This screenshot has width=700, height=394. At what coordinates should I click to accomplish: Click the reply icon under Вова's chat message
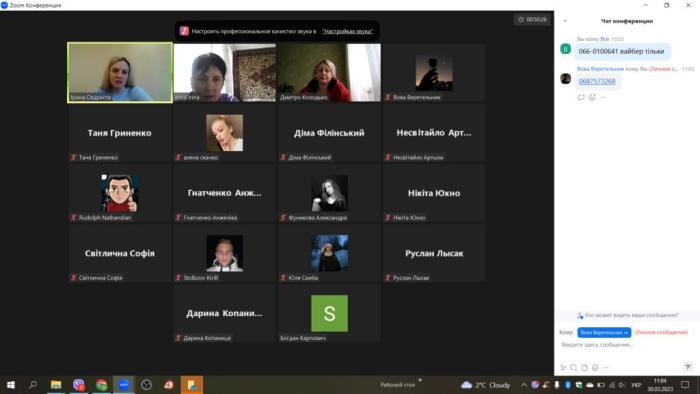pos(581,97)
